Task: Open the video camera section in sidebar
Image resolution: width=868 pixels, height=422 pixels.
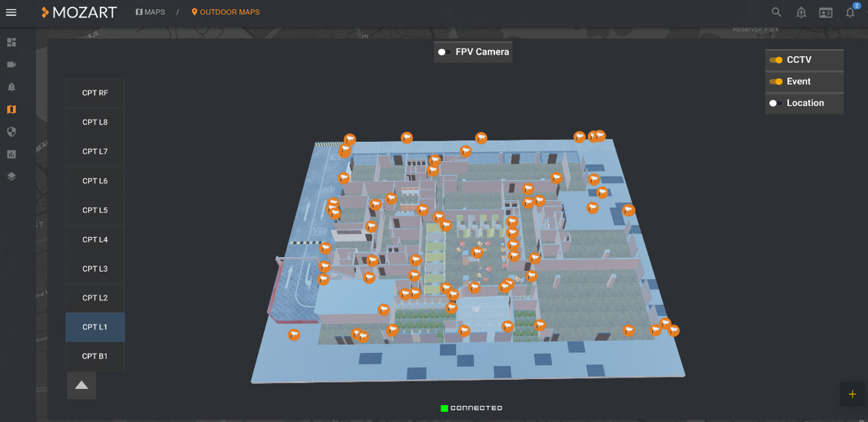Action: (12, 64)
